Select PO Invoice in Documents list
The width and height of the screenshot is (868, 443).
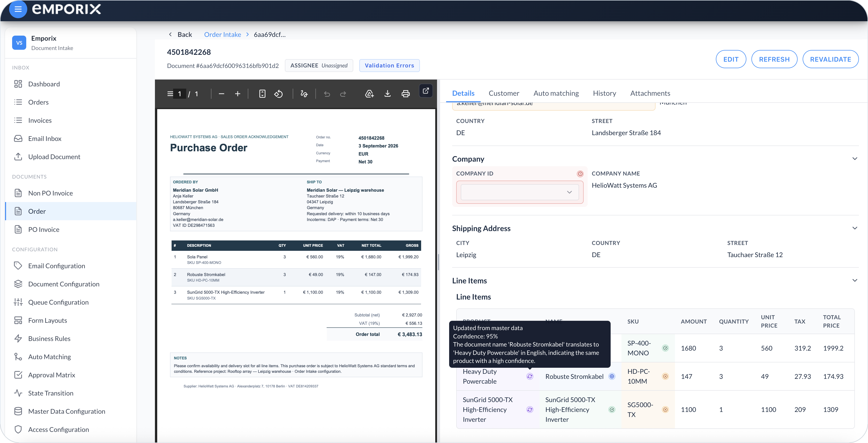pyautogui.click(x=71, y=229)
